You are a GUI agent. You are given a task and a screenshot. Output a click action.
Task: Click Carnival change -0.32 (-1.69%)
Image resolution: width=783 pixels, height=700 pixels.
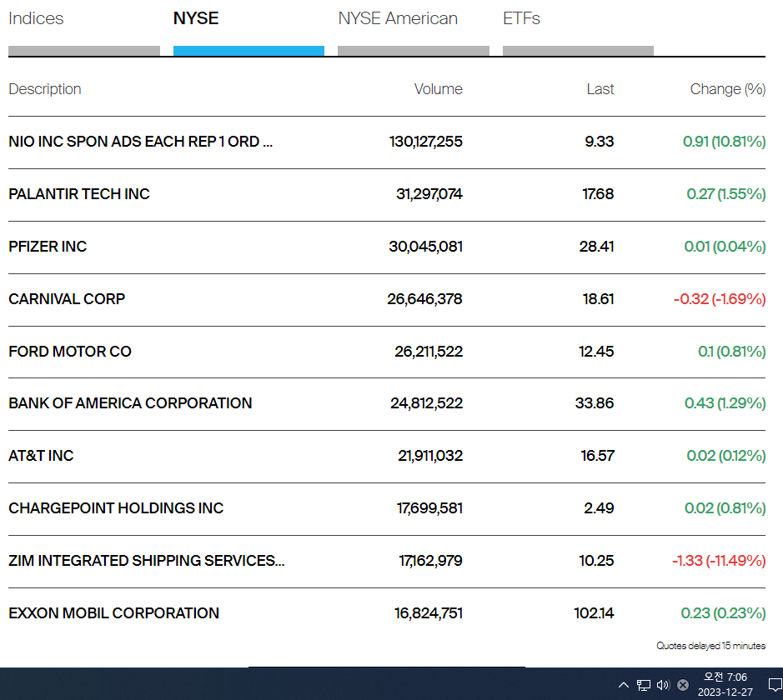(720, 299)
